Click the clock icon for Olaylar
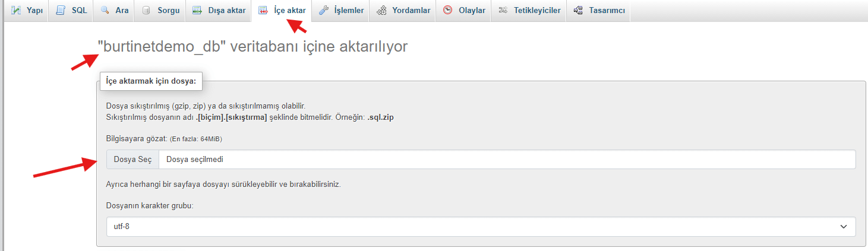 tap(448, 10)
